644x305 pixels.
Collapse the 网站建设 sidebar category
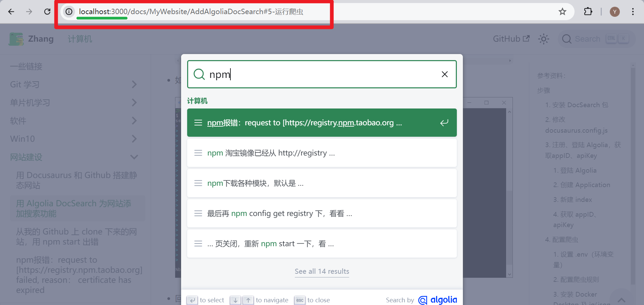[x=74, y=157]
